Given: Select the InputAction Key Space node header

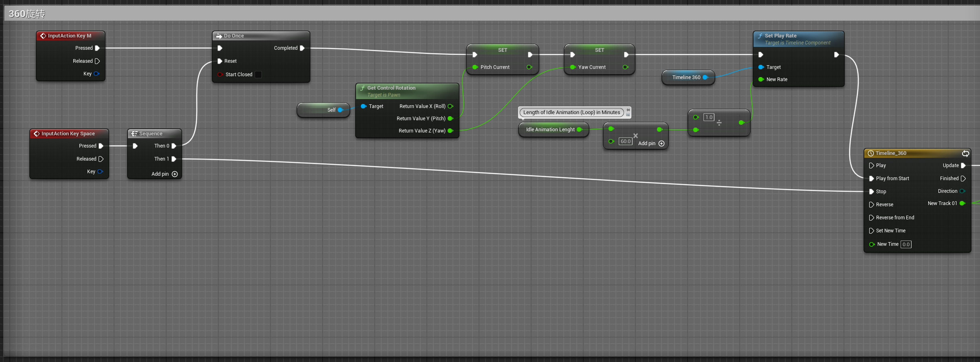Looking at the screenshot, I should (69, 134).
